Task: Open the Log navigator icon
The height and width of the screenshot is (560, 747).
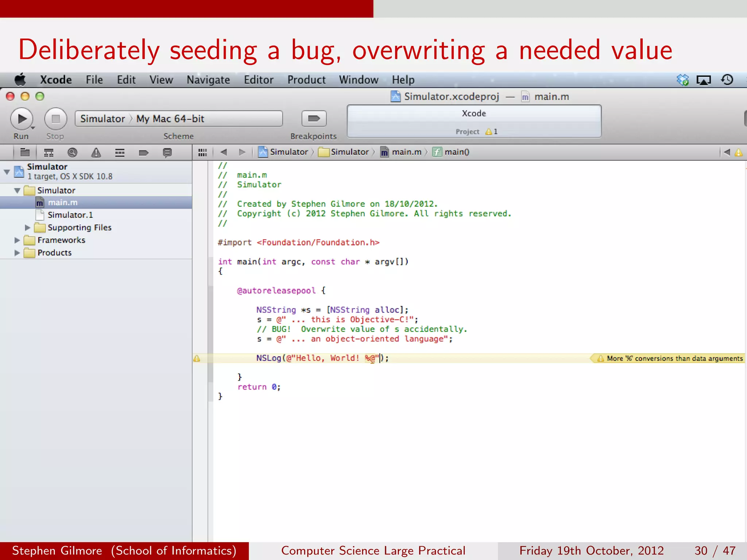Action: tap(167, 152)
